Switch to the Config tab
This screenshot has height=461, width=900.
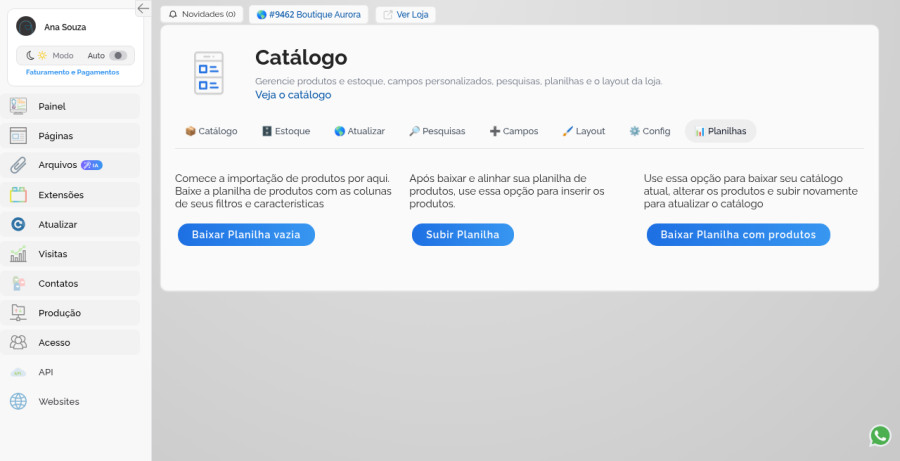[650, 131]
